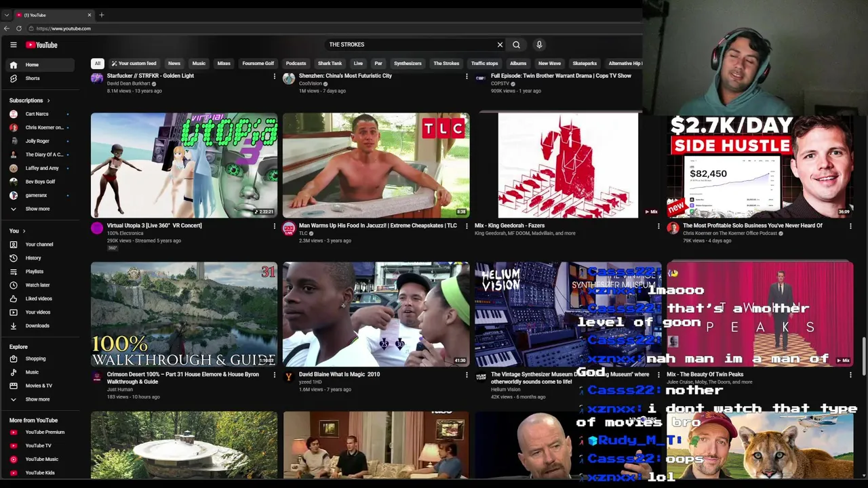This screenshot has height=488, width=868.
Task: Open Jolly Roger subscription
Action: pos(41,141)
